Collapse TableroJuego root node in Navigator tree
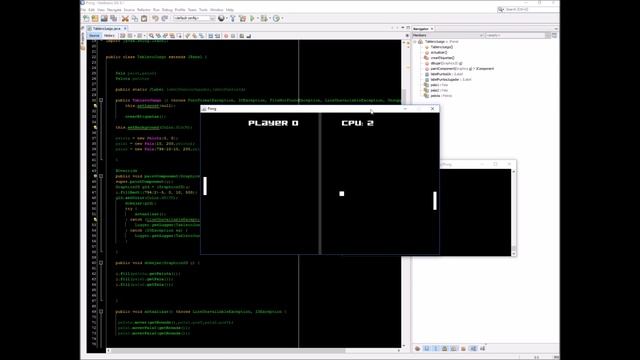The width and height of the screenshot is (640, 360). point(415,42)
